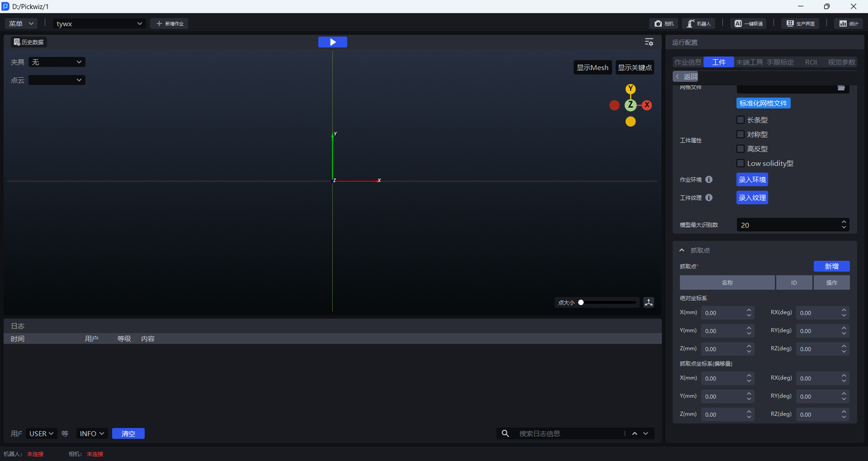Check the 对称型 workpiece attribute

pyautogui.click(x=741, y=134)
